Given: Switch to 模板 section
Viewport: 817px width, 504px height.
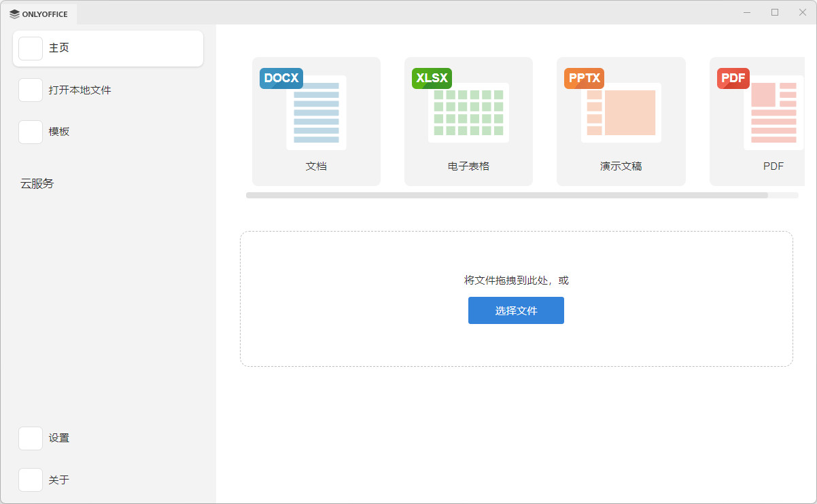Looking at the screenshot, I should click(59, 132).
